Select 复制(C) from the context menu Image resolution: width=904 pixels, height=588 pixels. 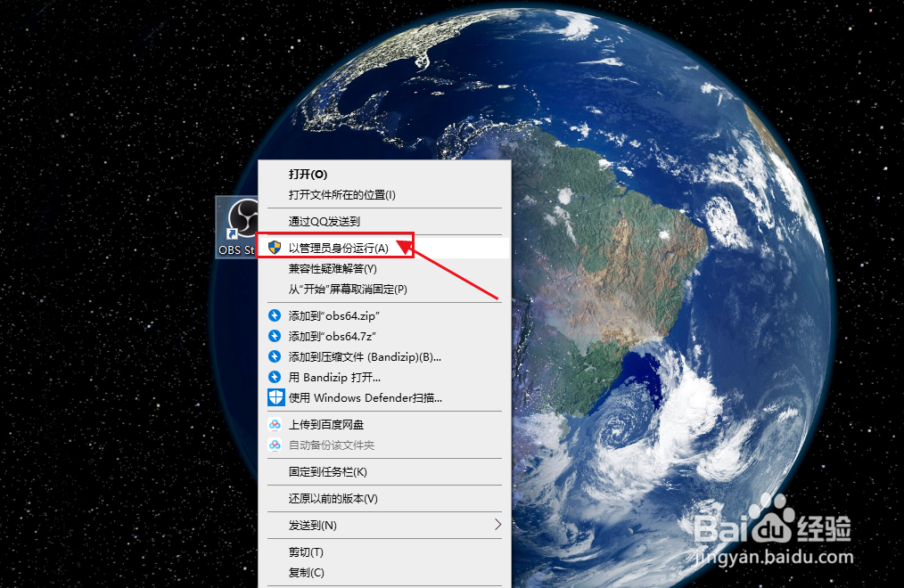click(384, 573)
